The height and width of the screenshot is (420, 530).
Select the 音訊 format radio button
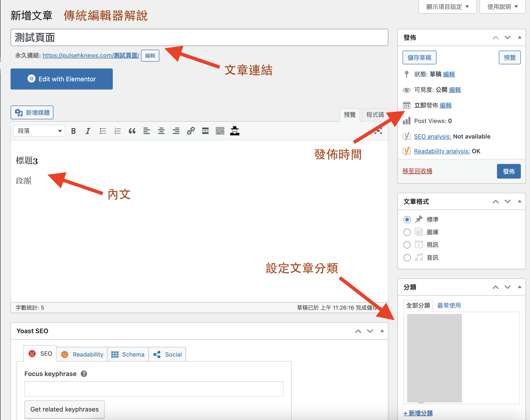point(407,258)
